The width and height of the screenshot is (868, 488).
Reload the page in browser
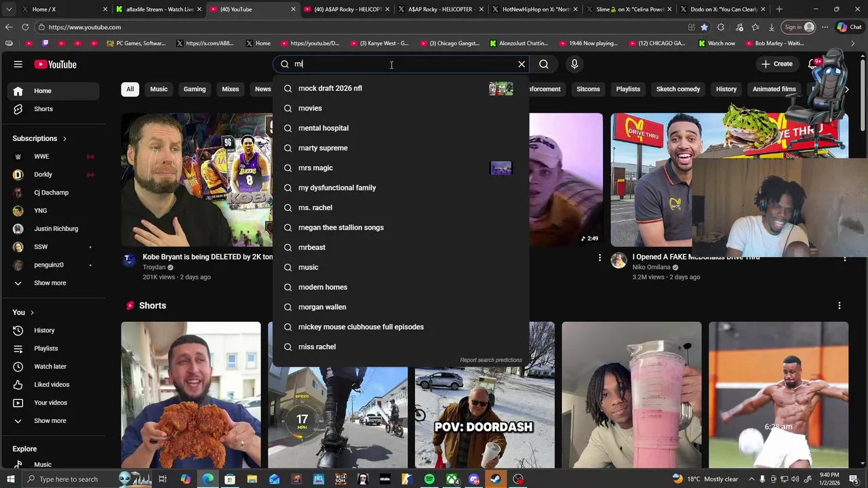[x=25, y=27]
